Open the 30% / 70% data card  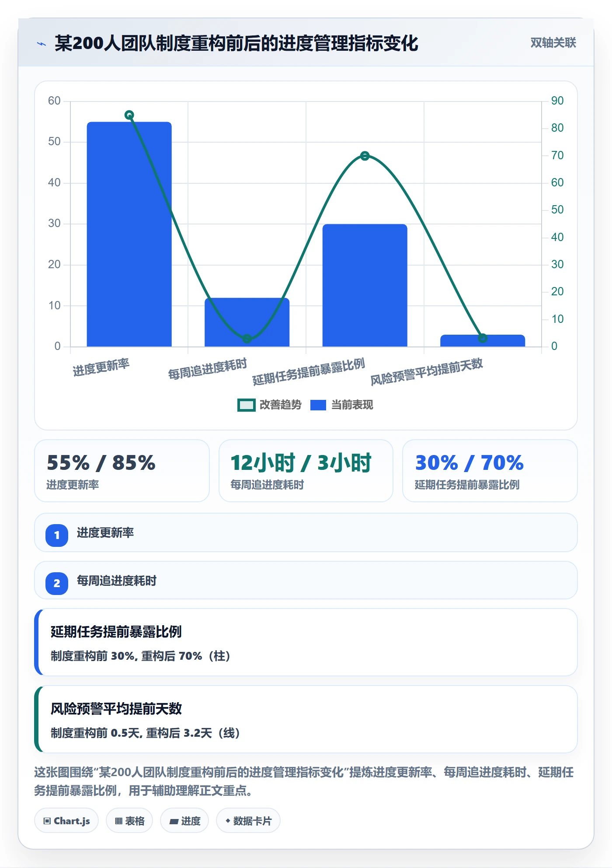click(x=490, y=471)
